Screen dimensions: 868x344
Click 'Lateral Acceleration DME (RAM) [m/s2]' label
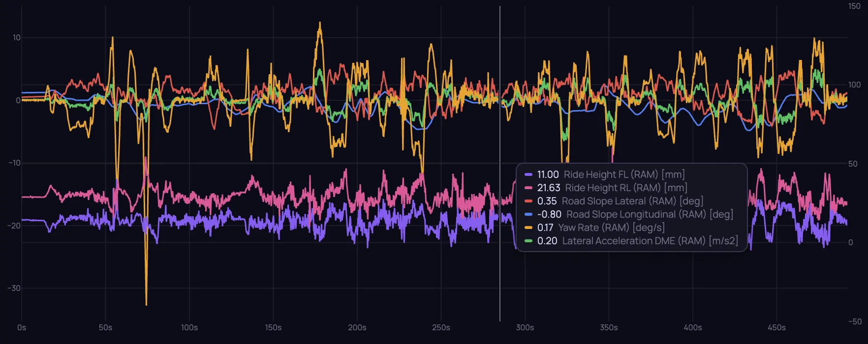(x=650, y=241)
